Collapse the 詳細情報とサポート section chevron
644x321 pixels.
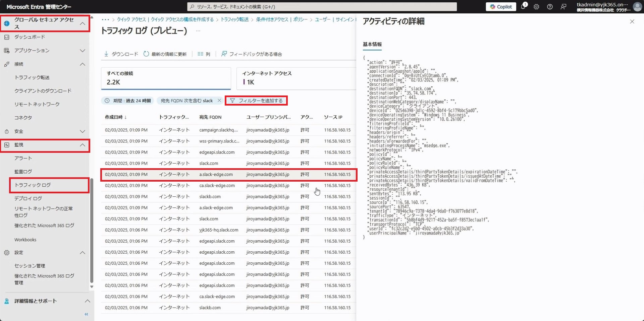(87, 301)
